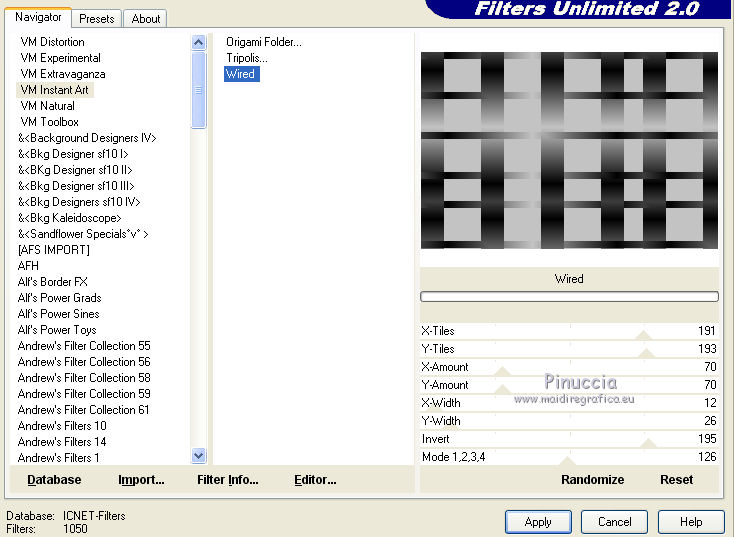Choose the Wired filter
This screenshot has width=734, height=537.
pos(242,74)
